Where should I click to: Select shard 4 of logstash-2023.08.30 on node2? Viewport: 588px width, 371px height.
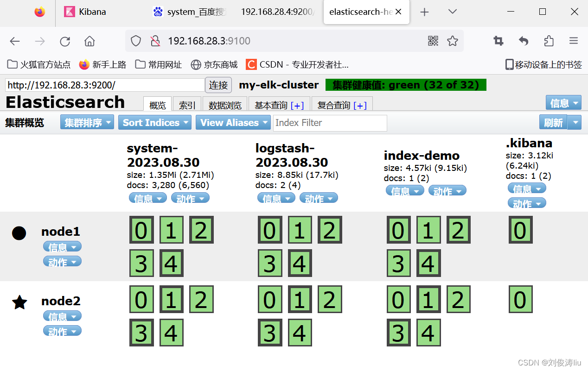[300, 333]
